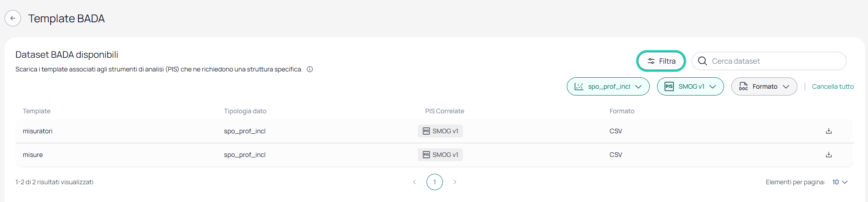Download the misure template

(828, 155)
